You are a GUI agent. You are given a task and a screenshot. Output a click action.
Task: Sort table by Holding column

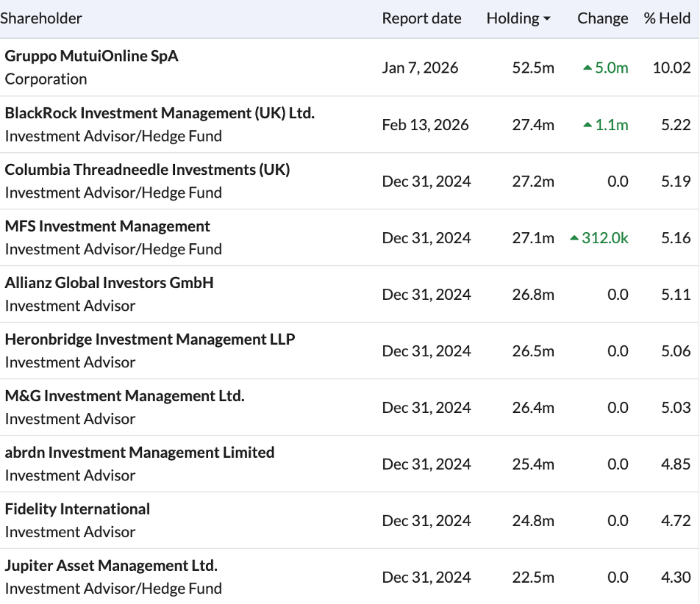click(512, 18)
